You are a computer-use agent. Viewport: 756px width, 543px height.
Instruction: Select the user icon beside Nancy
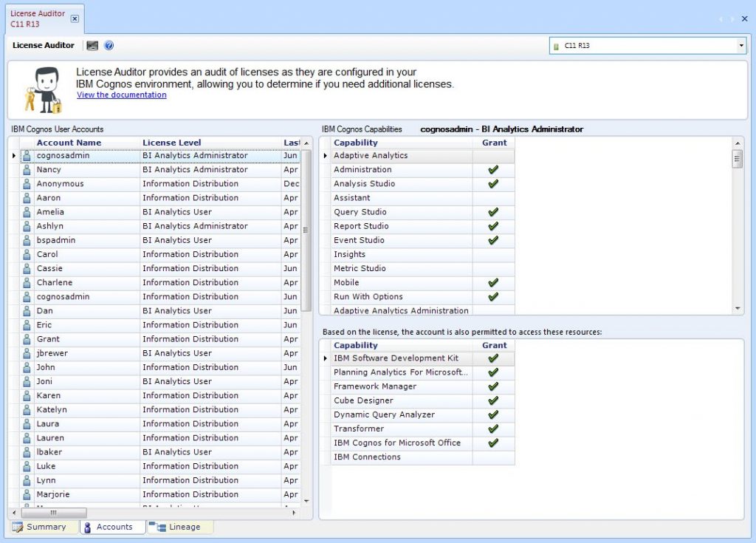27,170
